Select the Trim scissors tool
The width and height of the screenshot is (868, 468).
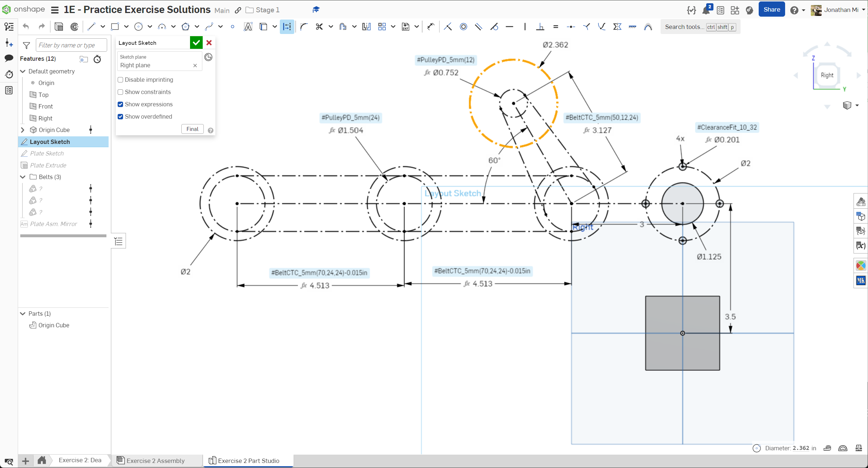319,27
